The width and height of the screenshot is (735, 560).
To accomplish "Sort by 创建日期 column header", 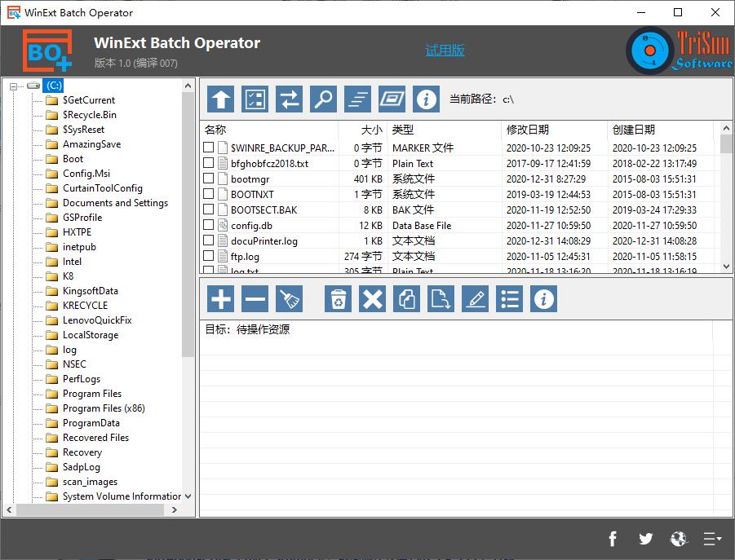I will pyautogui.click(x=661, y=130).
